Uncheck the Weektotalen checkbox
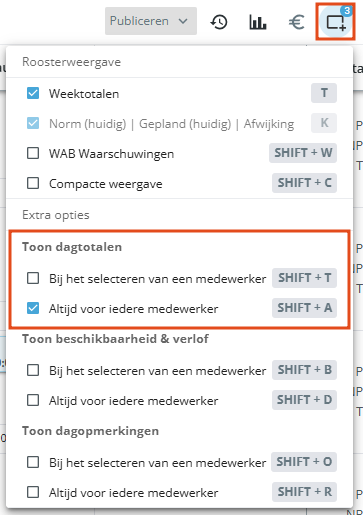This screenshot has height=515, width=363. pyautogui.click(x=33, y=93)
